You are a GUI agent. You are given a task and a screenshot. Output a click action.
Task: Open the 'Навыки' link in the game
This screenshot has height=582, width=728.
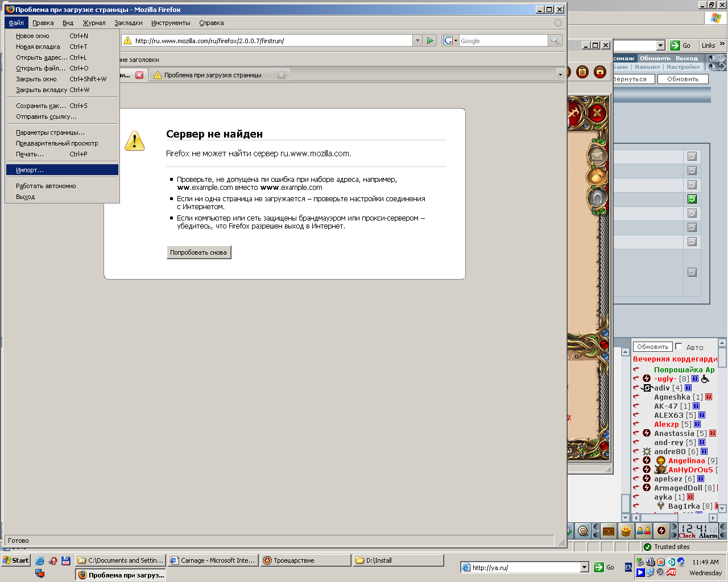pos(647,66)
